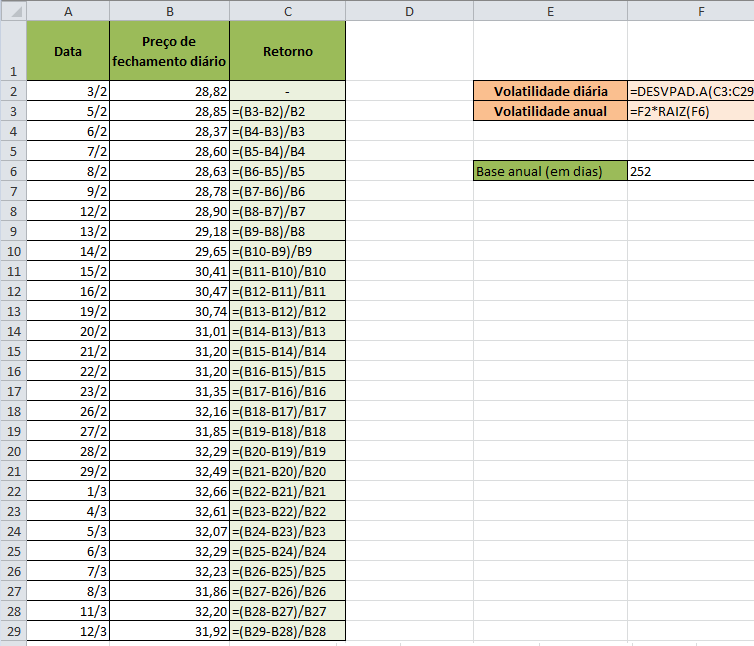Click price cell 32,16
This screenshot has width=754, height=646.
tap(169, 411)
